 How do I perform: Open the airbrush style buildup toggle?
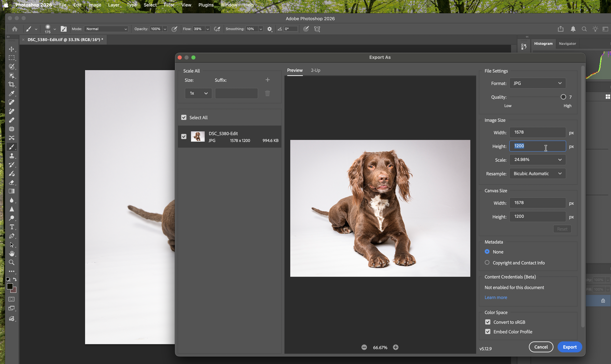point(217,29)
